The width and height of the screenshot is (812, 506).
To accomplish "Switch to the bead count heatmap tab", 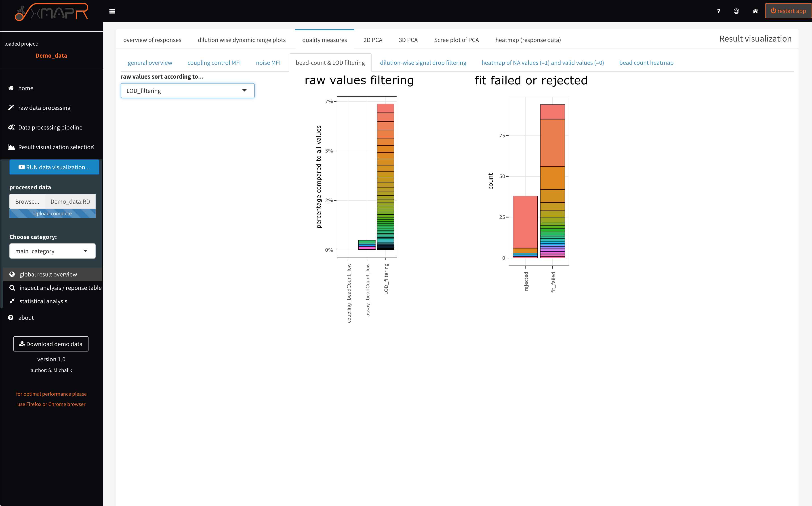I will pos(646,63).
